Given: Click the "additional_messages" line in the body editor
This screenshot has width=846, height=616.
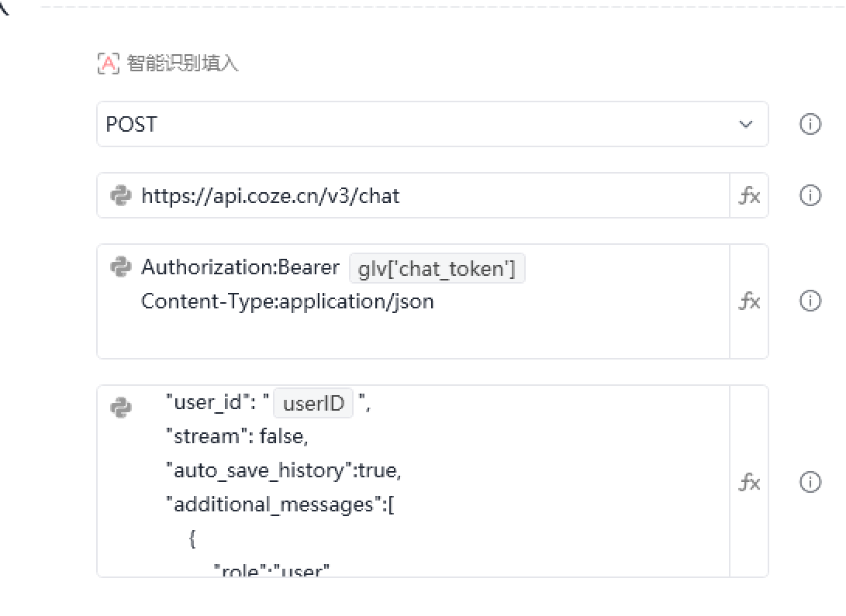Looking at the screenshot, I should (x=280, y=505).
